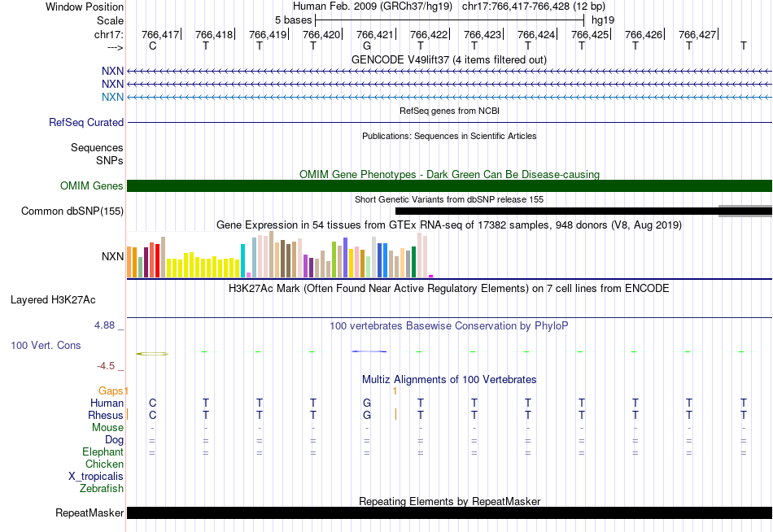Screen dimensions: 773x532
Task: Select the Zebrafish species label
Action: tap(102, 488)
